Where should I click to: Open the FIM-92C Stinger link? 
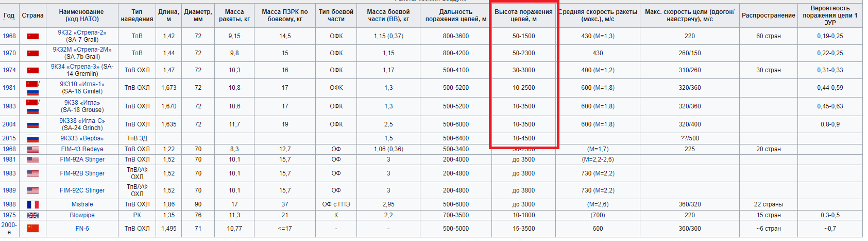82,190
